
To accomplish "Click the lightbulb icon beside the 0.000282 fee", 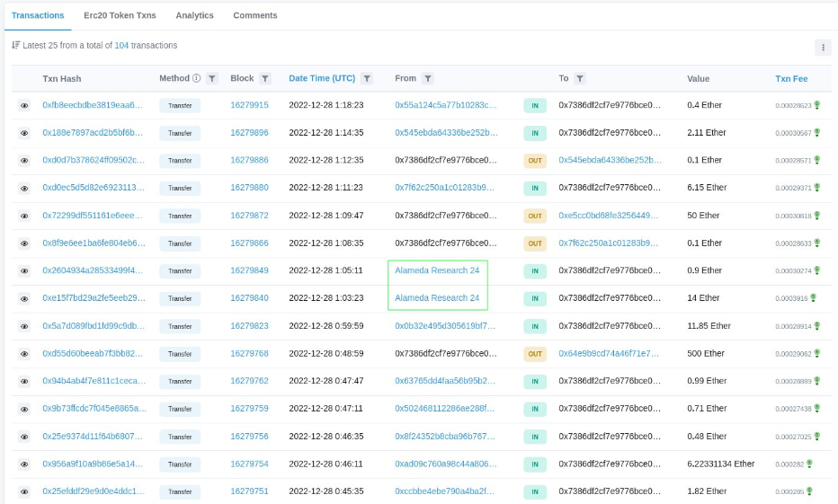I will [x=809, y=464].
